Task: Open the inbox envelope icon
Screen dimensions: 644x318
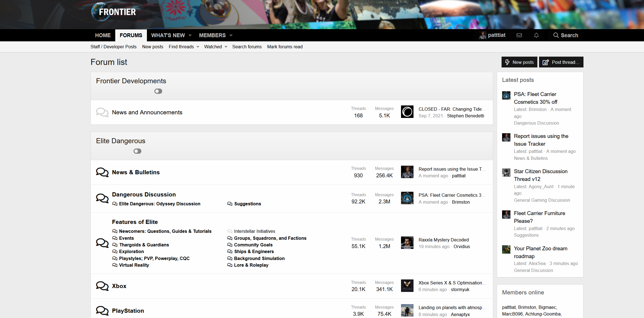Action: tap(519, 35)
